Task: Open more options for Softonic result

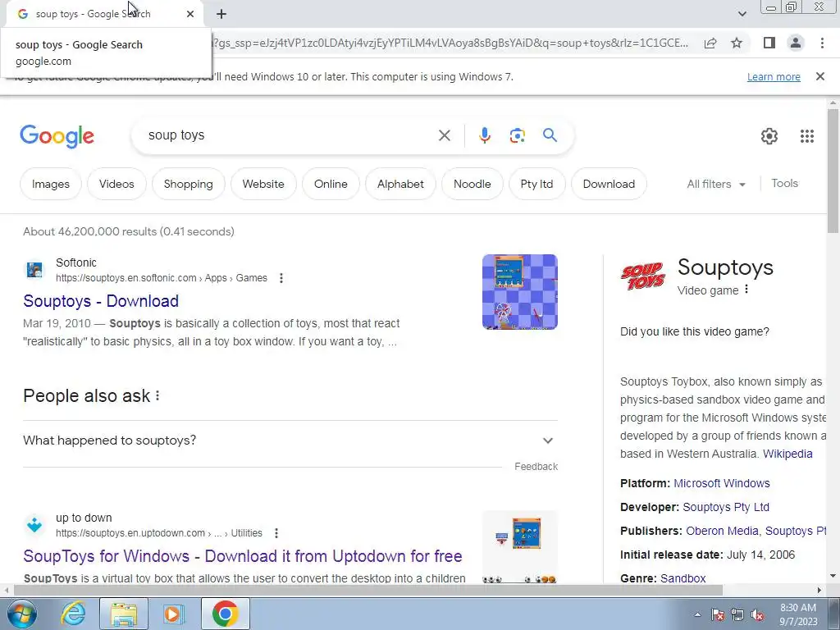Action: pos(281,278)
